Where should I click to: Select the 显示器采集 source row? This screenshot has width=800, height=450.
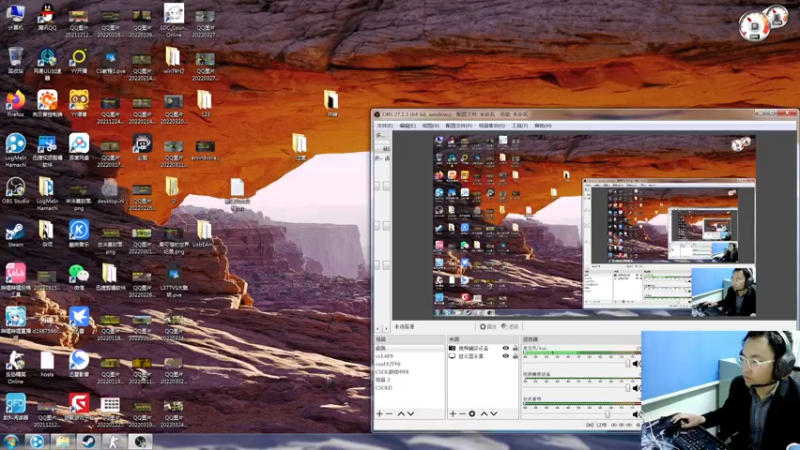coord(483,356)
